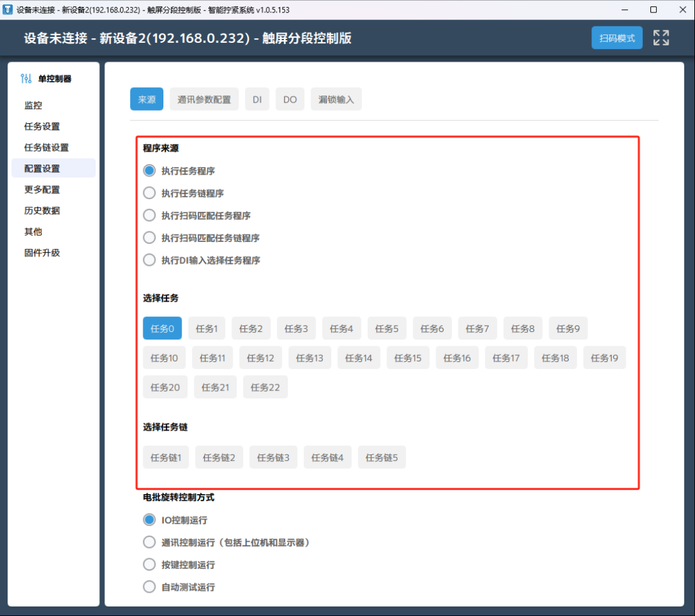Click the 扫码模式 button
This screenshot has height=616, width=695.
point(617,38)
